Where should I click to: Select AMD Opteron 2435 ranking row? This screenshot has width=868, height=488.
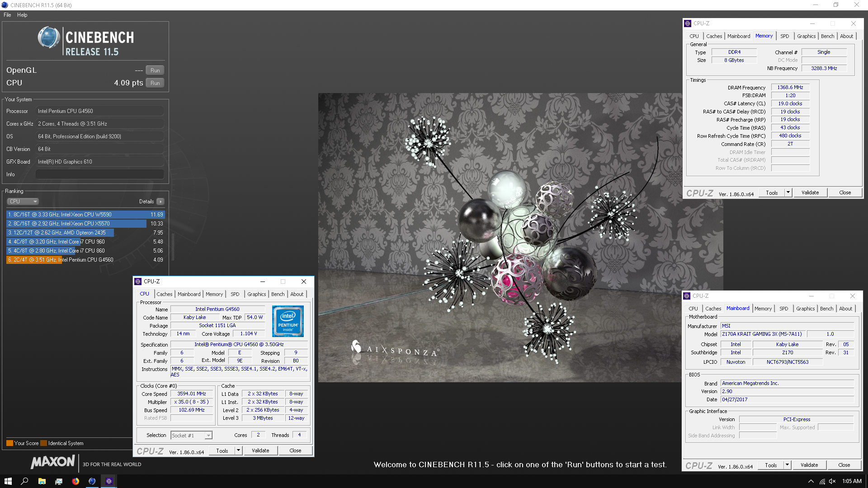85,233
